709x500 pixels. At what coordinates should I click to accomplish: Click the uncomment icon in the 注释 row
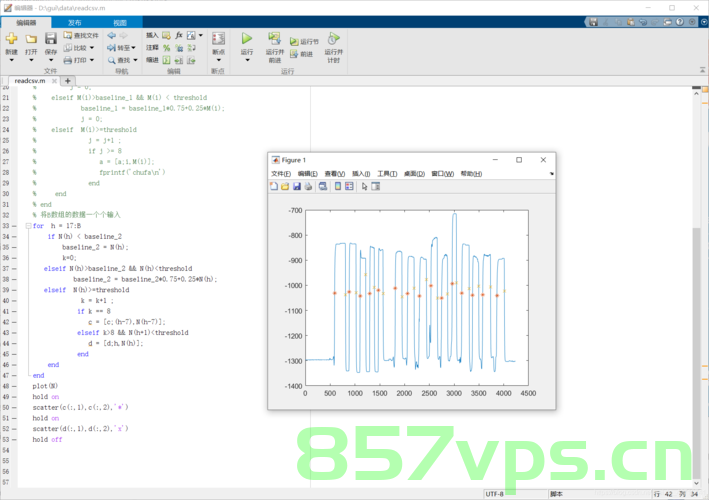[179, 47]
